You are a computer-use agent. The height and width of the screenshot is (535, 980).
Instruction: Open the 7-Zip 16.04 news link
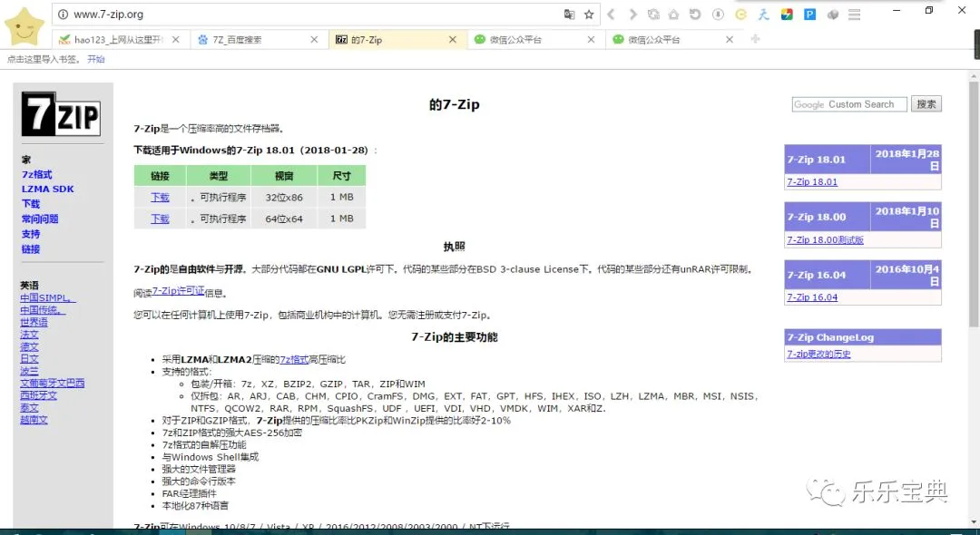tap(812, 297)
